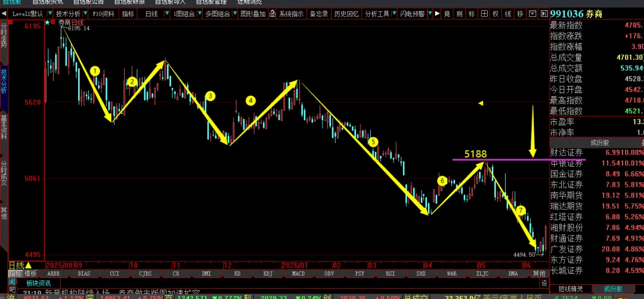The width and height of the screenshot is (644, 299).
Task: Select the 国金证券 stock row
Action: (597, 174)
